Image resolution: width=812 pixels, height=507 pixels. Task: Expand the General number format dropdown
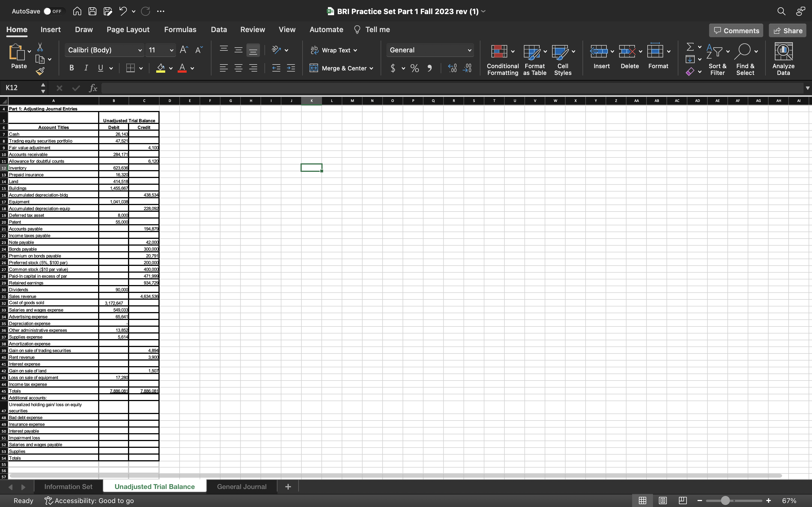(x=469, y=50)
